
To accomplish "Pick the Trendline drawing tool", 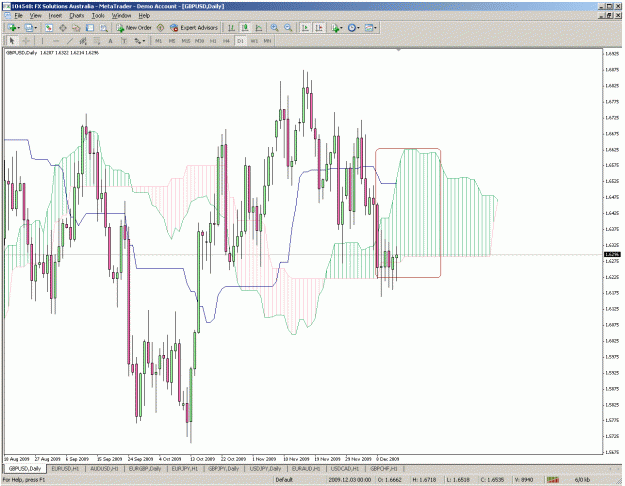I will pos(70,41).
